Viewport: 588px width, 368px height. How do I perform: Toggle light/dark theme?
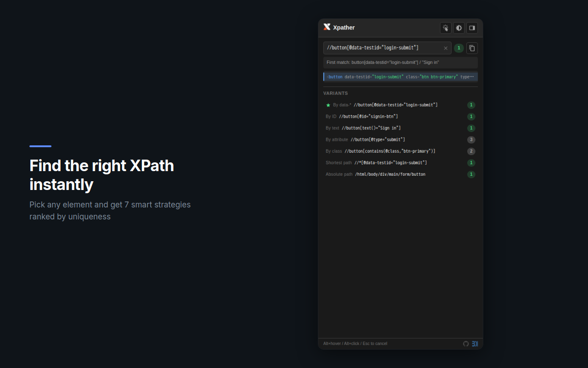pos(458,28)
